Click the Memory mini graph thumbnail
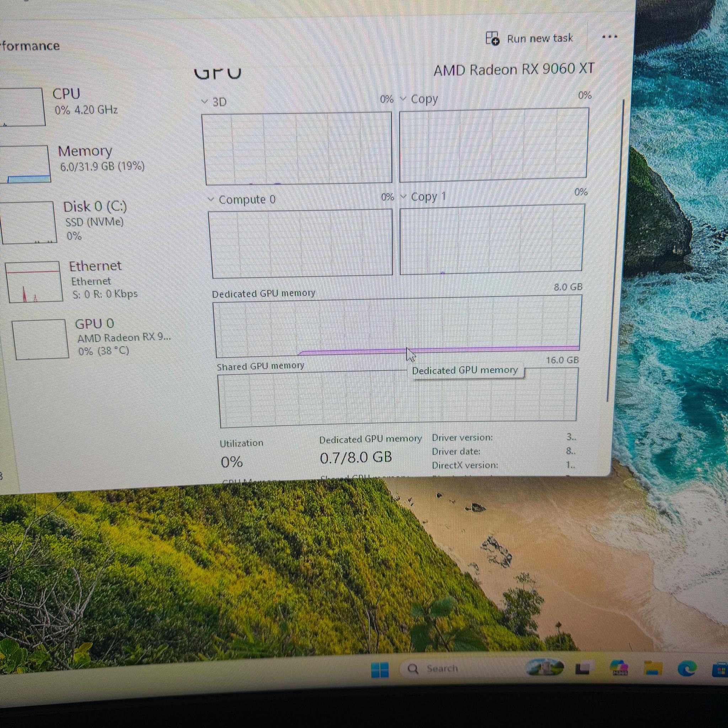The height and width of the screenshot is (728, 728). (x=25, y=164)
